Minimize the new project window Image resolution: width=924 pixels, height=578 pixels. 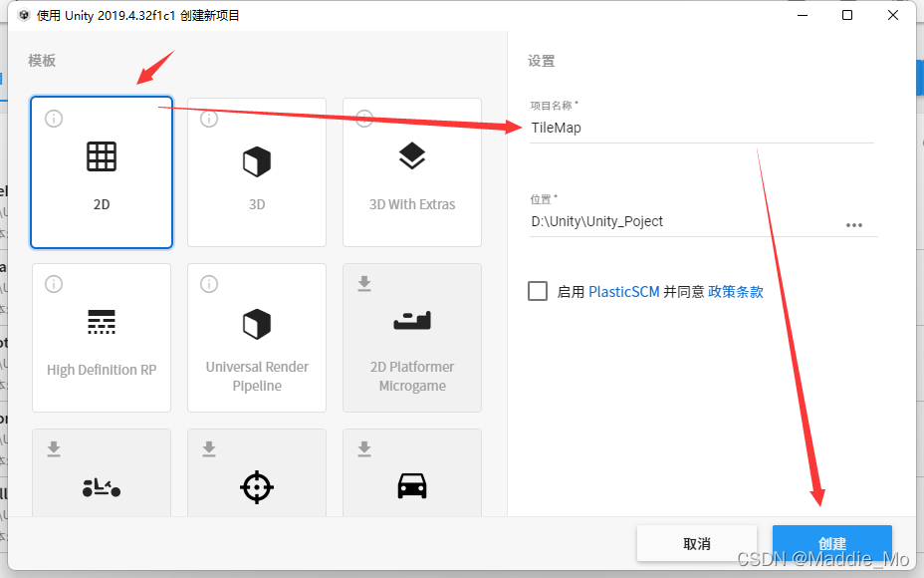802,15
